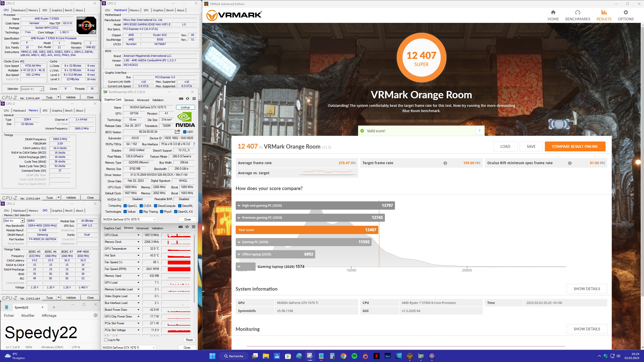This screenshot has height=362, width=644.
Task: Click COMPARE RESULT ONLINE button
Action: pos(575,147)
